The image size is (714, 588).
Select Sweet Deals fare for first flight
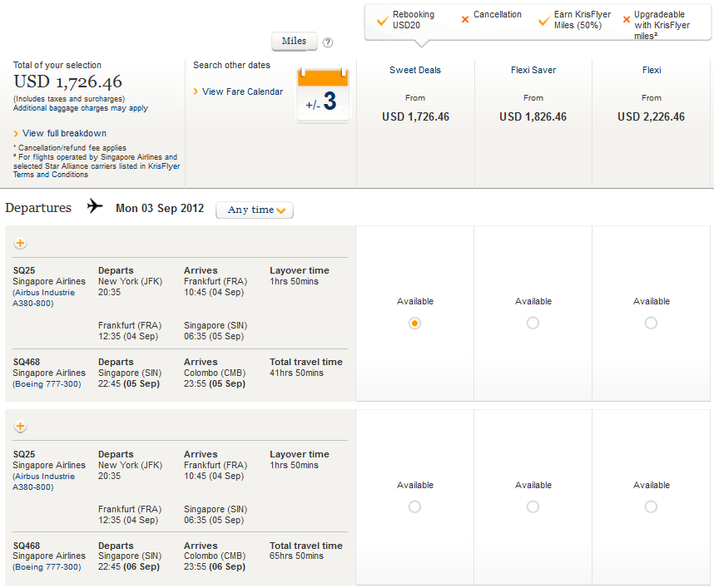tap(414, 323)
